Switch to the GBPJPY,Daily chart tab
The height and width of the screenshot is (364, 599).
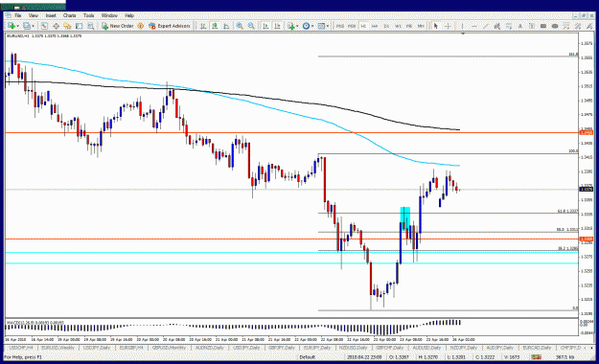(x=283, y=348)
